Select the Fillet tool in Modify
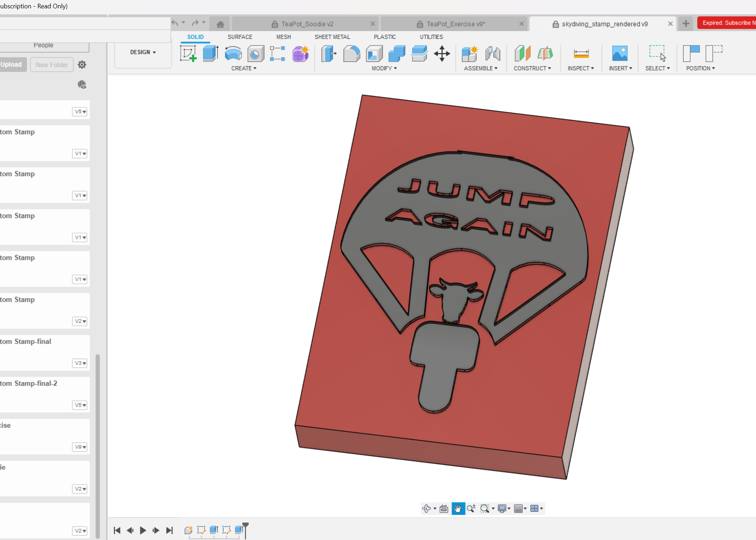Image resolution: width=756 pixels, height=540 pixels. click(351, 54)
